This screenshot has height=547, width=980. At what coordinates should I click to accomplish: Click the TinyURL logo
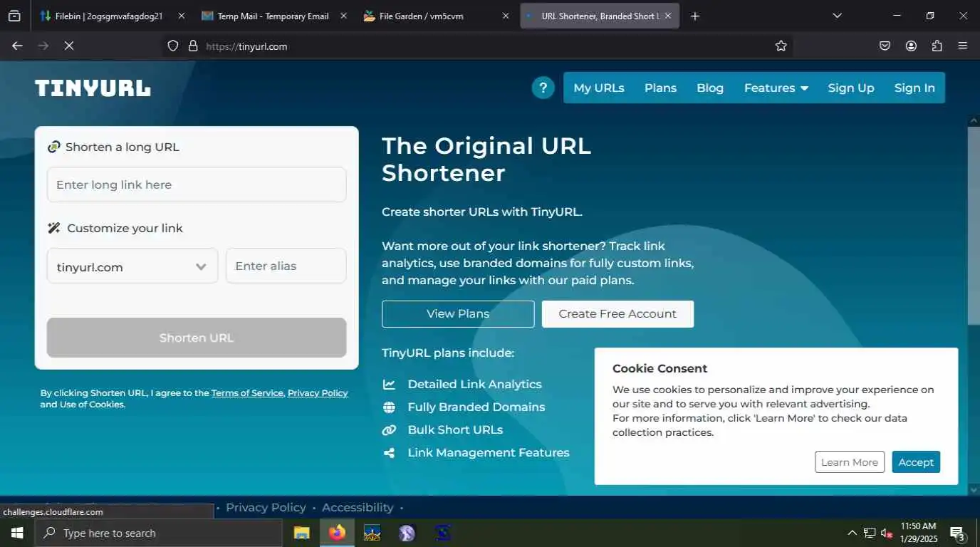click(93, 88)
